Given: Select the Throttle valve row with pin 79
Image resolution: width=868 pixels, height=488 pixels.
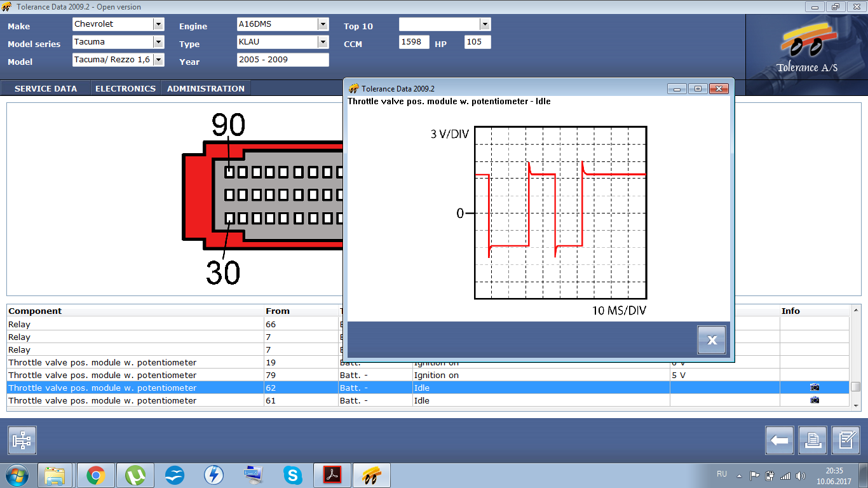Looking at the screenshot, I should point(428,375).
